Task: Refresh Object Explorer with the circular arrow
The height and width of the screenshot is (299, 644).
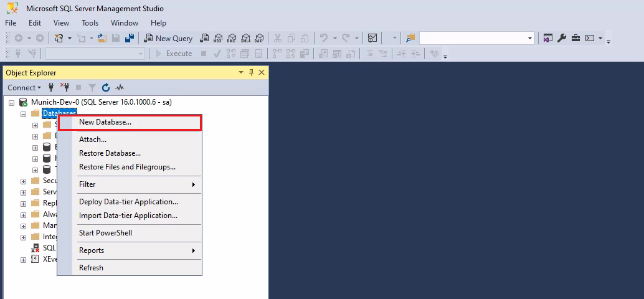Action: point(105,87)
